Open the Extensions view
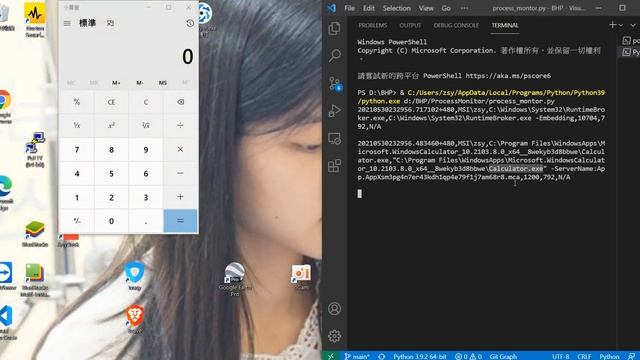This screenshot has width=640, height=360. pyautogui.click(x=334, y=166)
